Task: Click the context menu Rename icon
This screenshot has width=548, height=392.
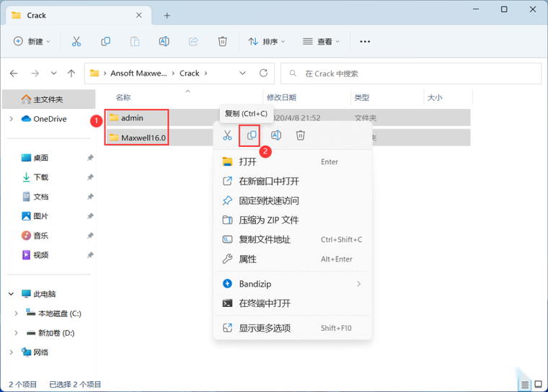Action: [276, 135]
